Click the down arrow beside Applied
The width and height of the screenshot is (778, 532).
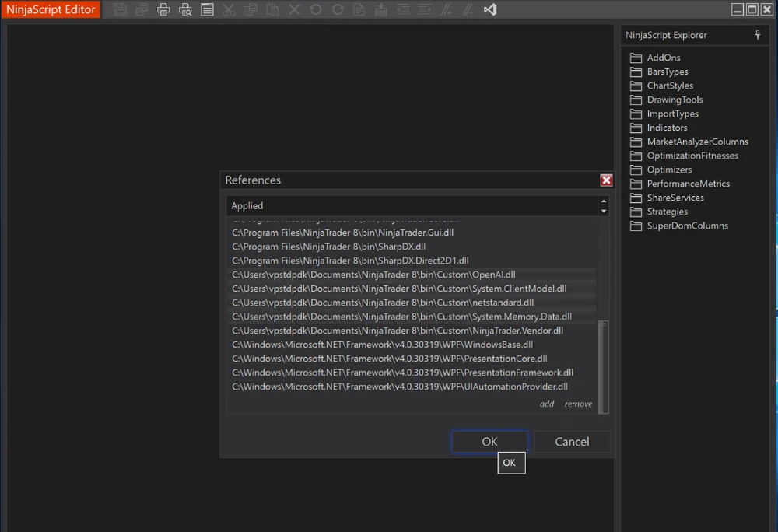604,212
